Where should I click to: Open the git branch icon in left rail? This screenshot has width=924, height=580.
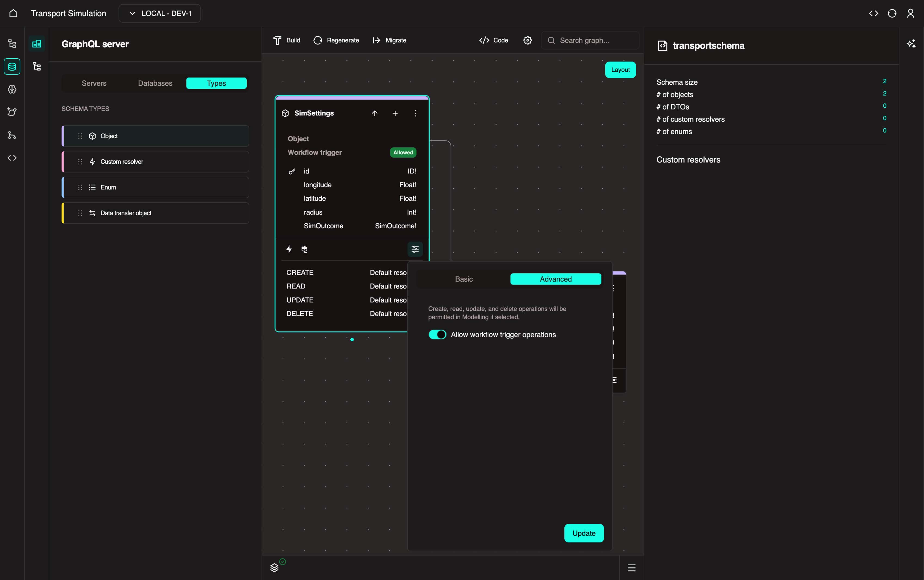pos(12,135)
